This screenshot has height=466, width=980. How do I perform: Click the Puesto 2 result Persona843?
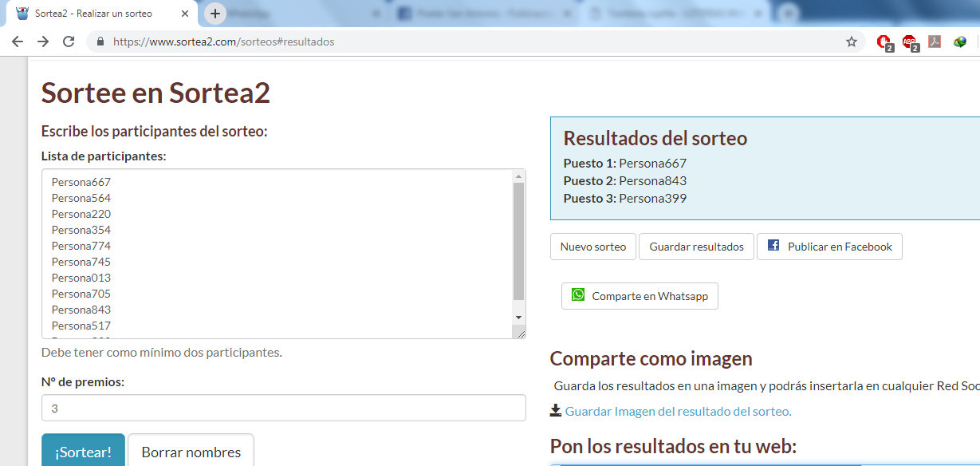coord(652,180)
